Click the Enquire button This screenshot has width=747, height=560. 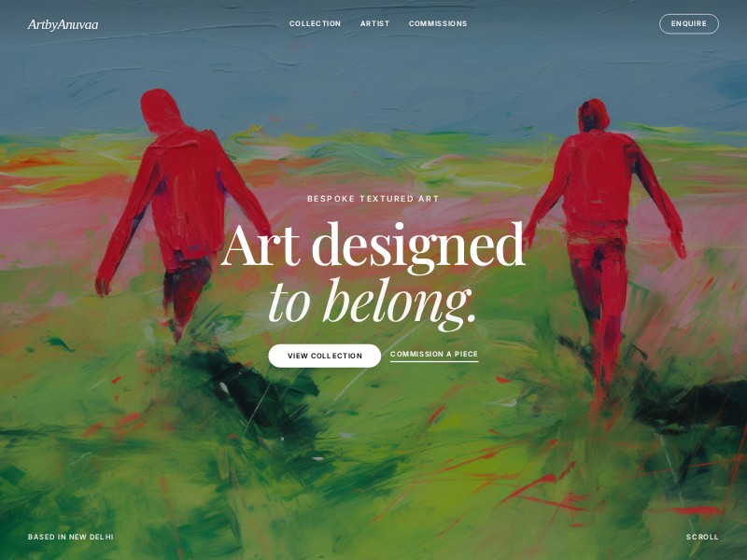coord(689,24)
